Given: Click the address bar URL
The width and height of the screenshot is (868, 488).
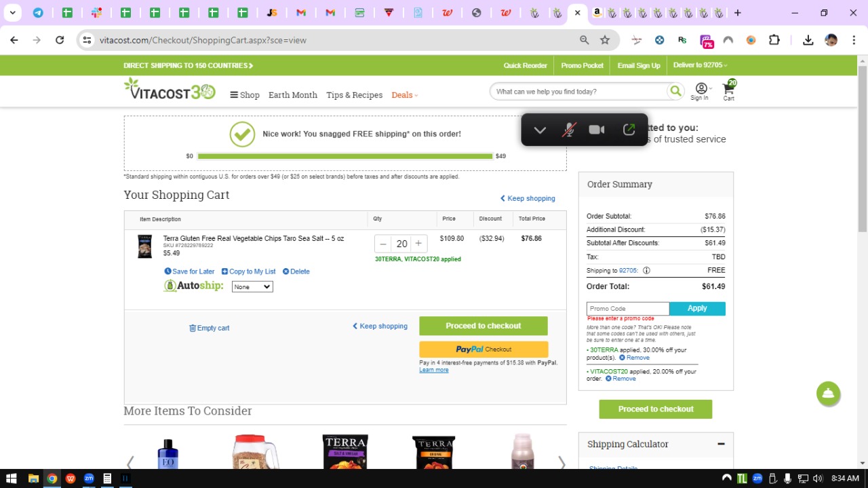Looking at the screenshot, I should tap(203, 40).
